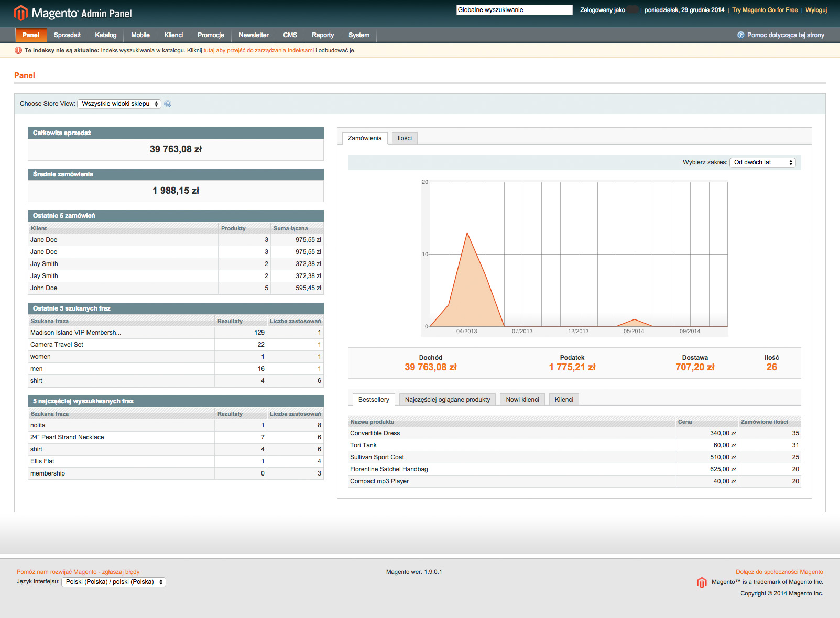Click the Magento logo in the footer
This screenshot has height=618, width=840.
tap(702, 582)
